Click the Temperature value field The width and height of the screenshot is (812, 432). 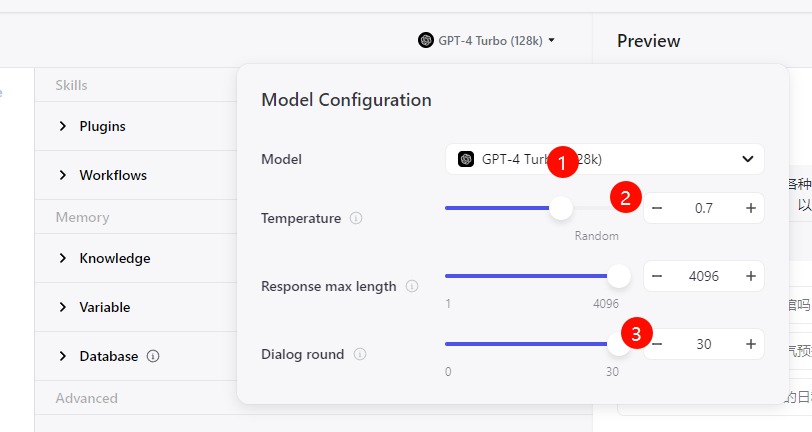(704, 208)
